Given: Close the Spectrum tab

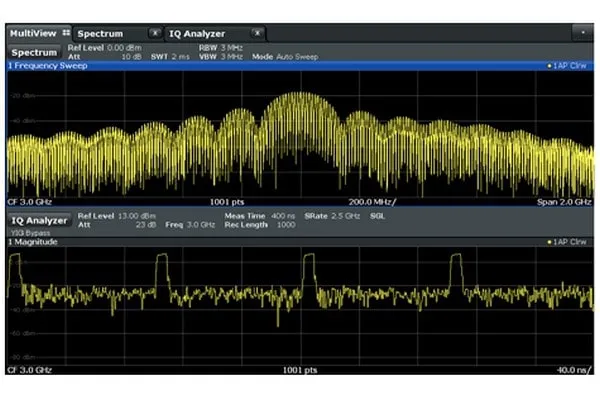Looking at the screenshot, I should (x=154, y=34).
